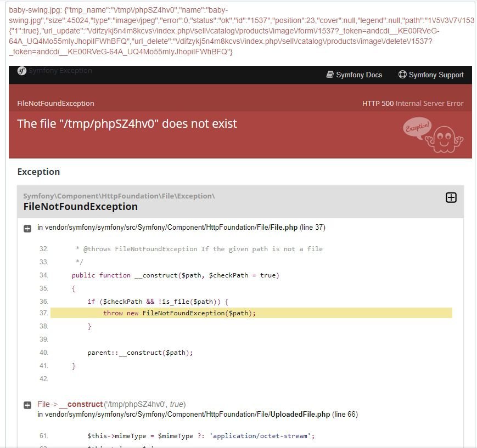Collapse the File->__construct UploadedFile.php trace

(x=27, y=405)
